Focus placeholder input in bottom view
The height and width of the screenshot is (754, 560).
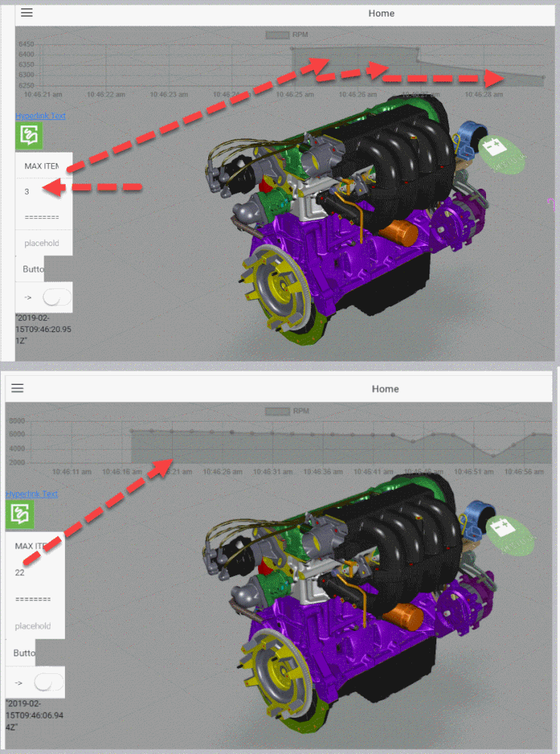point(35,626)
